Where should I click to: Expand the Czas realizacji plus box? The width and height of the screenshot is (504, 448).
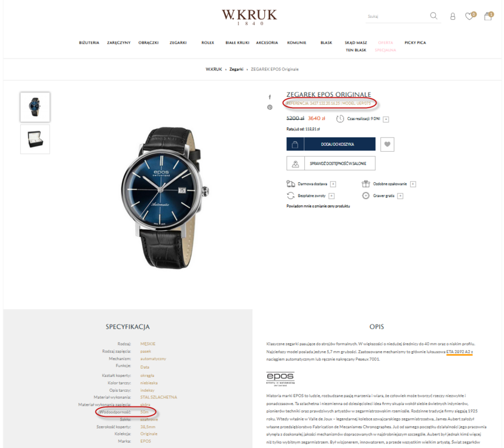click(x=386, y=119)
